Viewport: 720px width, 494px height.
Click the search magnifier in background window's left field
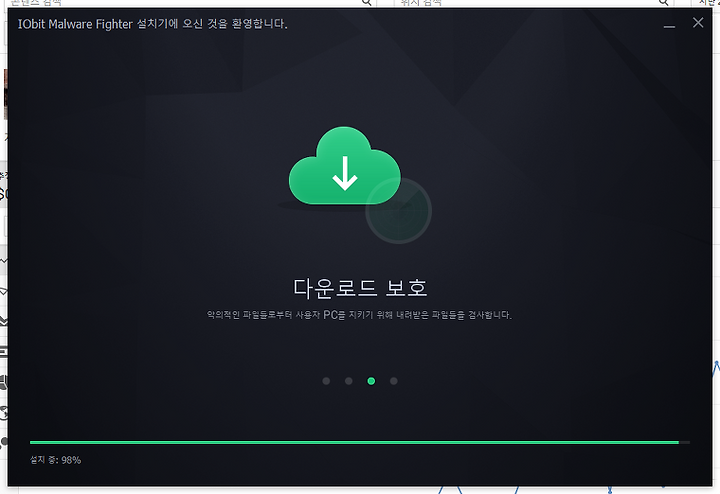[366, 2]
